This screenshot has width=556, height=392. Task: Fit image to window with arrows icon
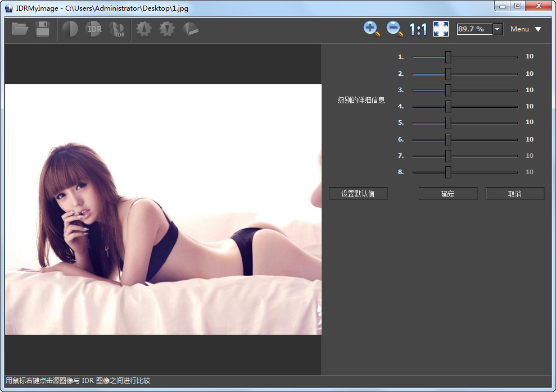click(x=441, y=29)
